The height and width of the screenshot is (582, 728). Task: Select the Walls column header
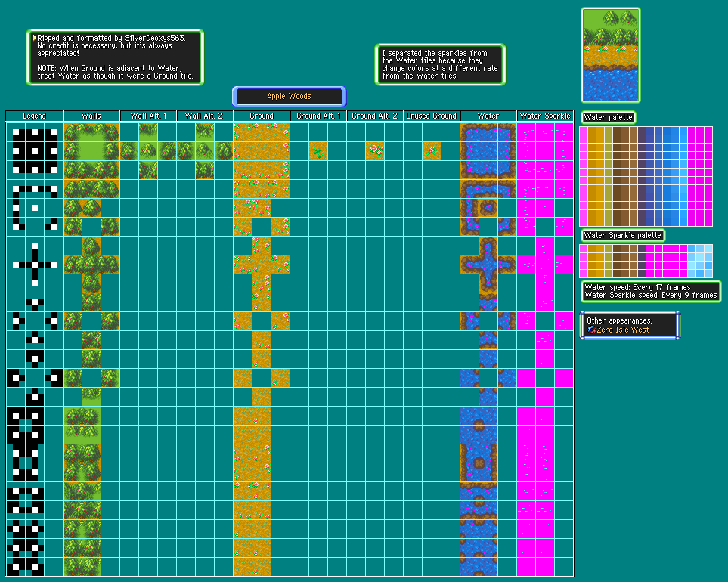[x=91, y=116]
